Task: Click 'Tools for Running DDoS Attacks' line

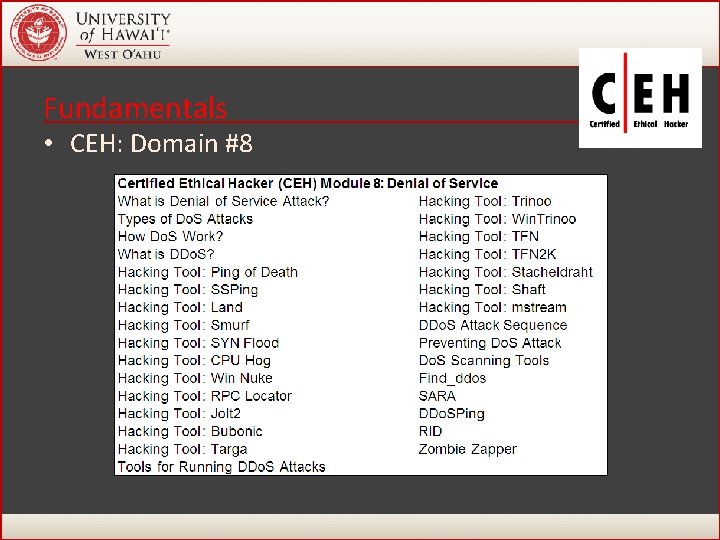Action: tap(221, 467)
